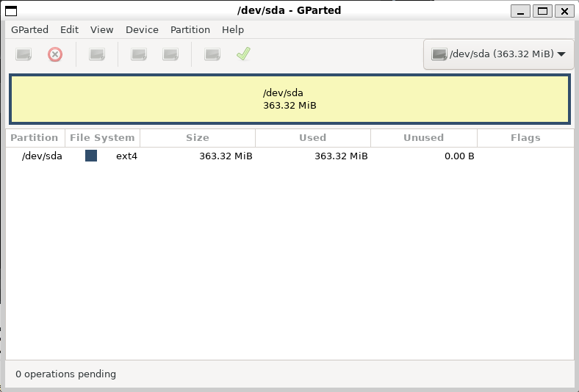Viewport: 579px width, 392px height.
Task: Minimize the GParted window
Action: [x=521, y=11]
